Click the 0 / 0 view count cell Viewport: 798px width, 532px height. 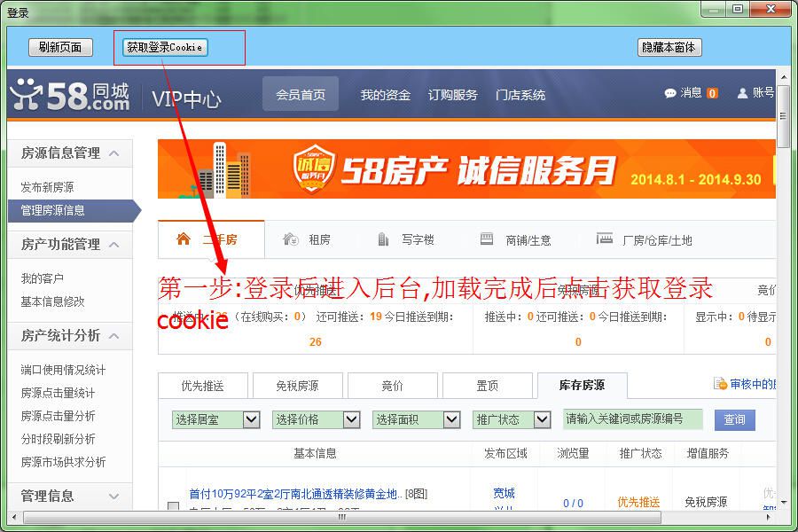[x=573, y=503]
